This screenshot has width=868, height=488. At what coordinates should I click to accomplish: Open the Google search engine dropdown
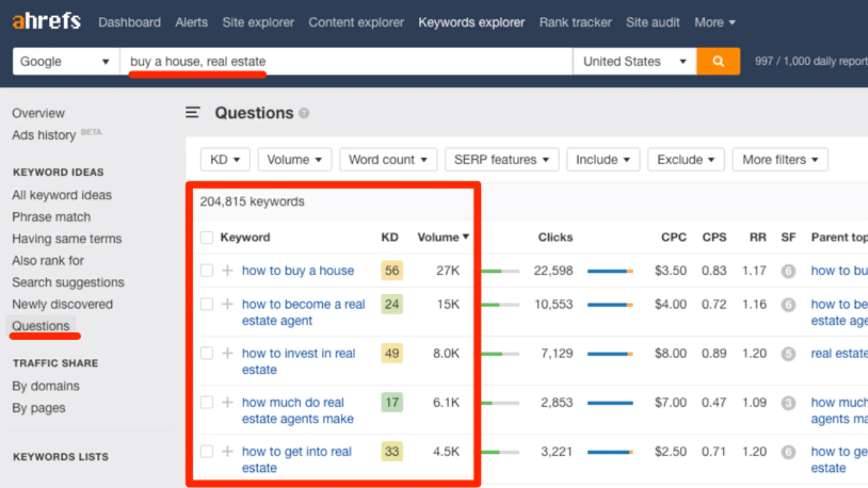[66, 61]
